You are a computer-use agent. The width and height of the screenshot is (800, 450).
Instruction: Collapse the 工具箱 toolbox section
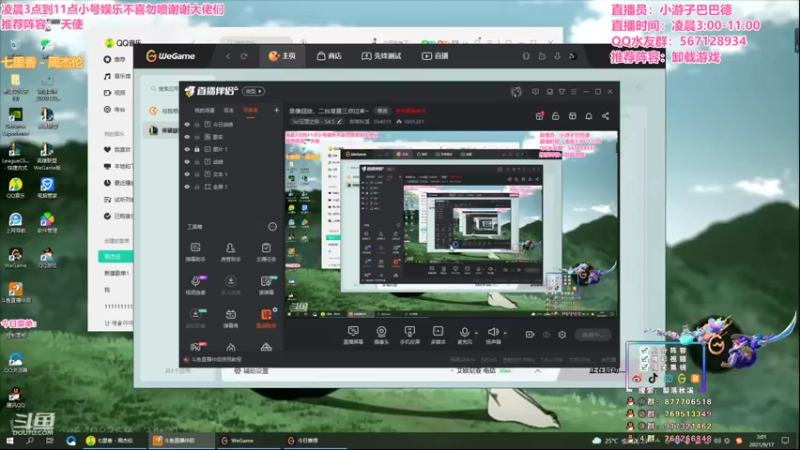pos(272,227)
